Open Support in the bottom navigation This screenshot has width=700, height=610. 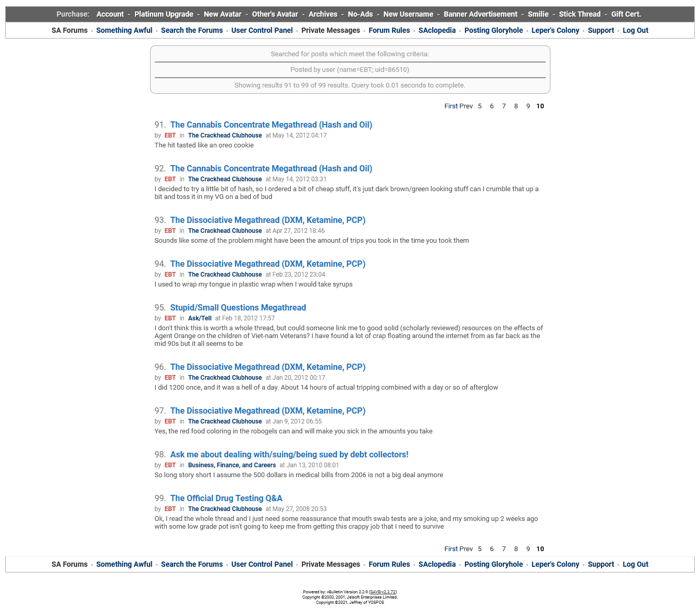click(601, 564)
